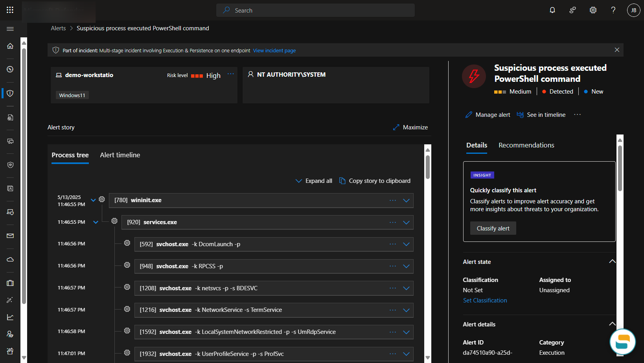Expand all process tree nodes
Viewport: 644px width, 363px height.
click(314, 181)
